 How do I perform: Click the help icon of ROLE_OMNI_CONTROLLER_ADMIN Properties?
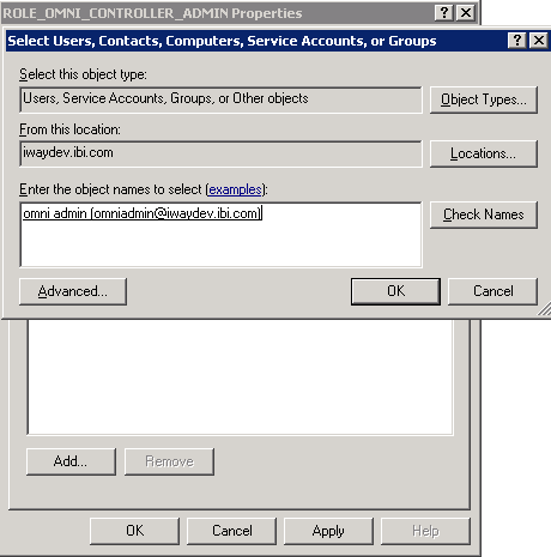click(444, 13)
